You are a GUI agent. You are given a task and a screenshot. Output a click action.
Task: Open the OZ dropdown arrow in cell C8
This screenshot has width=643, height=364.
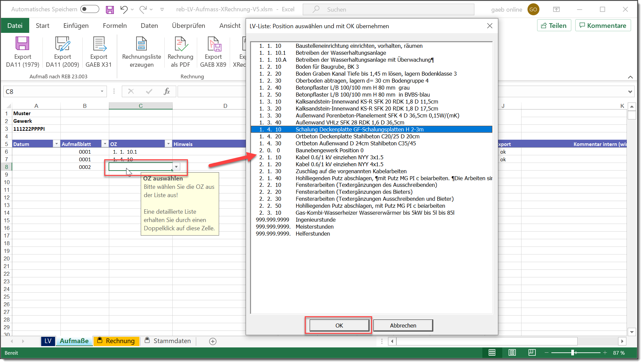coord(177,167)
